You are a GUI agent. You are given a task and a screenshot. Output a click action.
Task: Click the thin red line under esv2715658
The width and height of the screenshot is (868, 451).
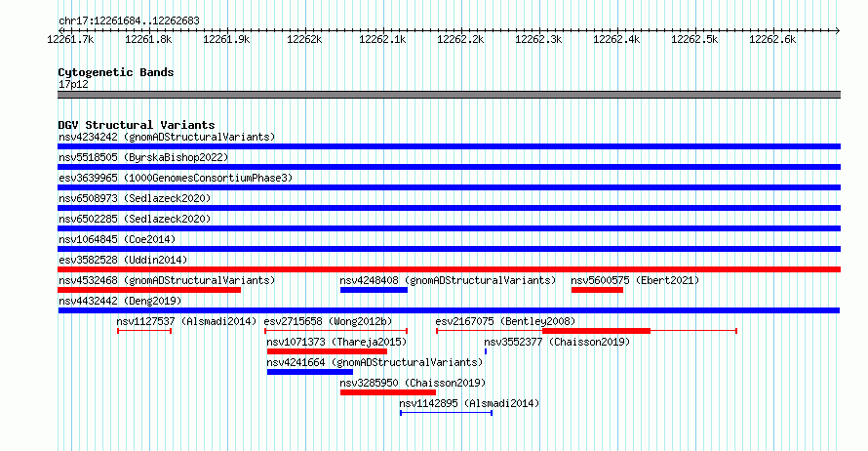(336, 331)
